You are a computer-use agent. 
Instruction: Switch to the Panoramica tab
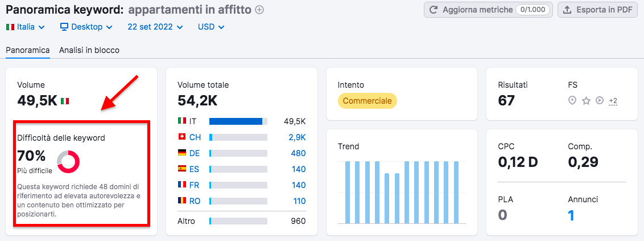[x=28, y=50]
